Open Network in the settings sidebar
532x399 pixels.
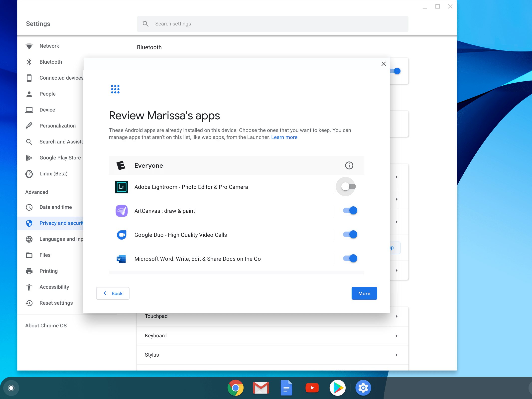(x=49, y=46)
